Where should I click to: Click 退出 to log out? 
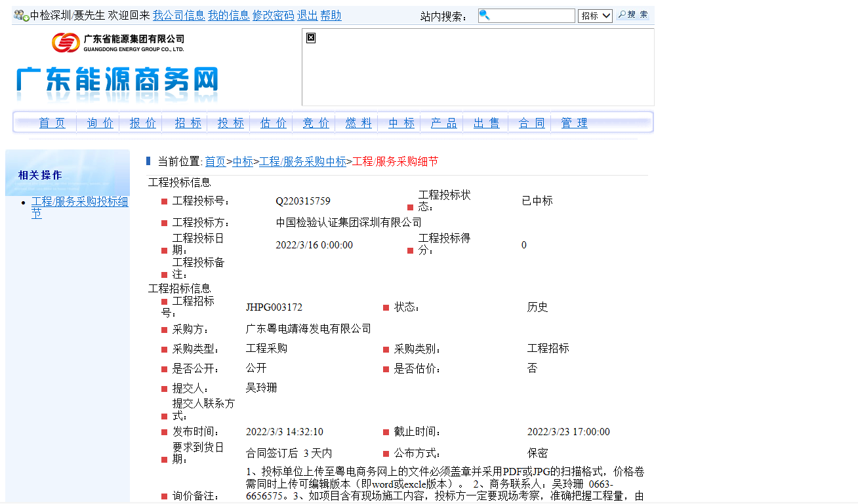308,16
